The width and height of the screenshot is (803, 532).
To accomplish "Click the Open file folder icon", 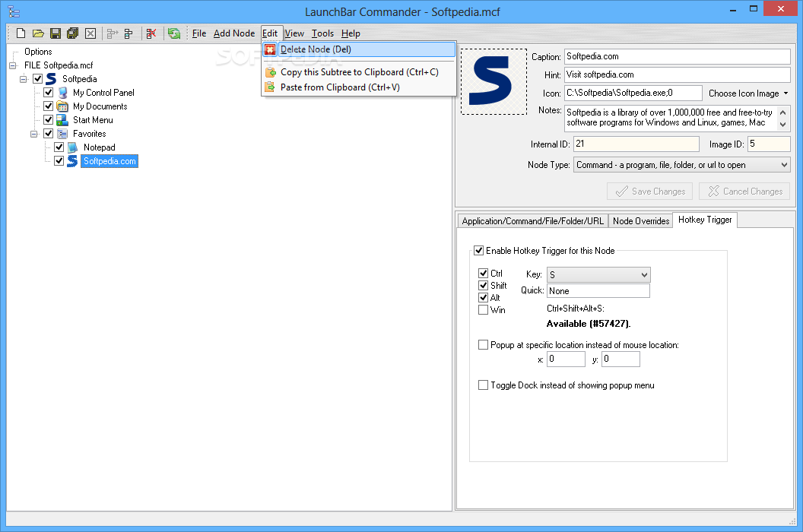I will coord(39,33).
